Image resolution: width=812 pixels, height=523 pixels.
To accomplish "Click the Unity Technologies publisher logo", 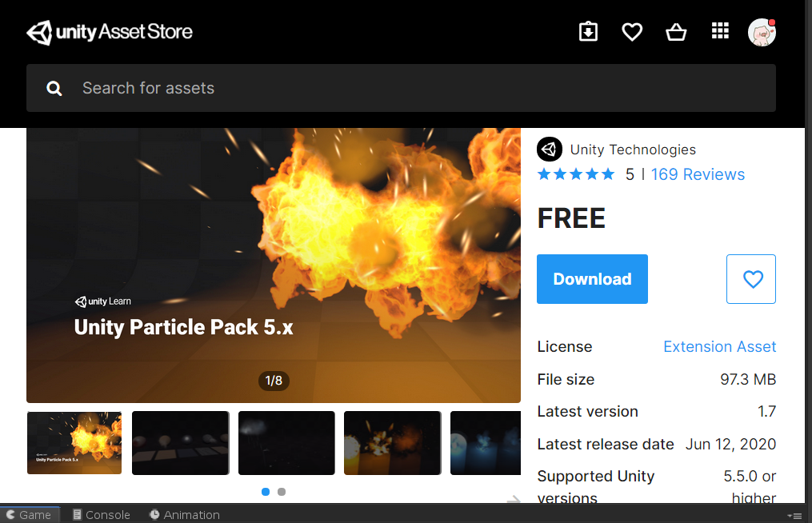I will pyautogui.click(x=550, y=150).
